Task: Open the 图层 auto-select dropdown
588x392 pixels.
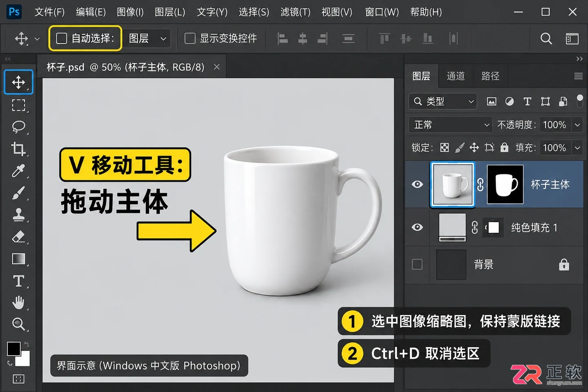Action: (147, 38)
